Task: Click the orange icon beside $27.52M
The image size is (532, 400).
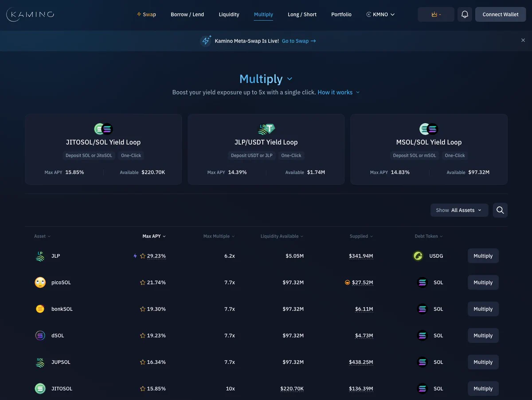Action: [347, 283]
